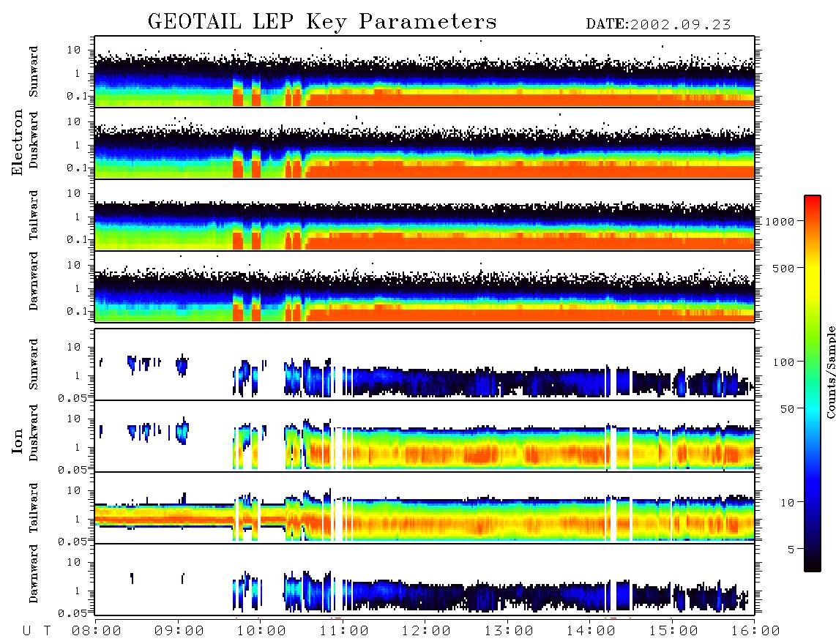Click the Ion Dawnward spectrogram panel

(x=425, y=580)
